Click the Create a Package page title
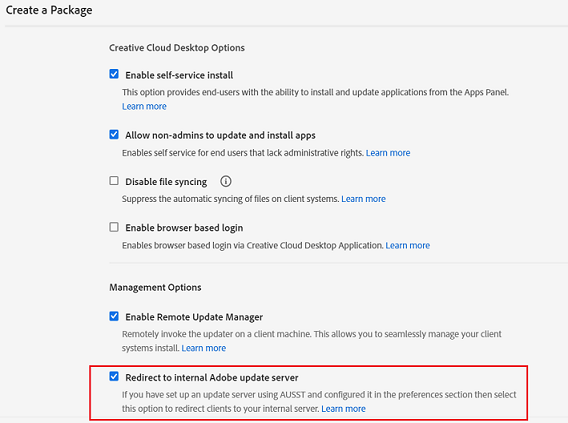This screenshot has width=568, height=423. [49, 10]
